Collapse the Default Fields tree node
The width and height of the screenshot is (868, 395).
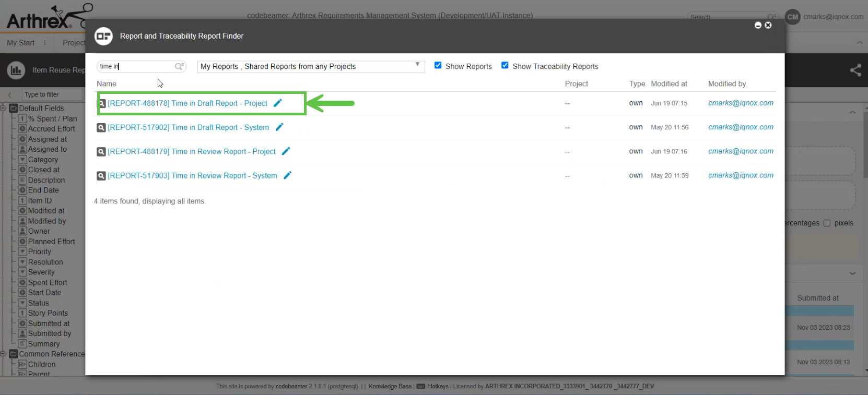tap(3, 109)
